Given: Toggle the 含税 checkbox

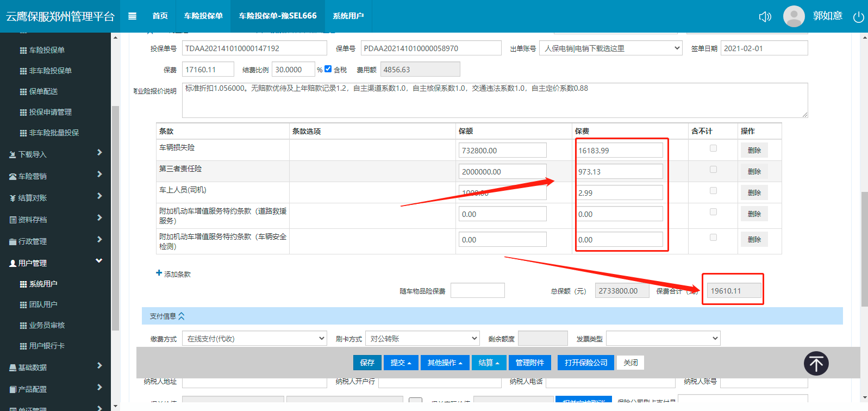Looking at the screenshot, I should 328,69.
